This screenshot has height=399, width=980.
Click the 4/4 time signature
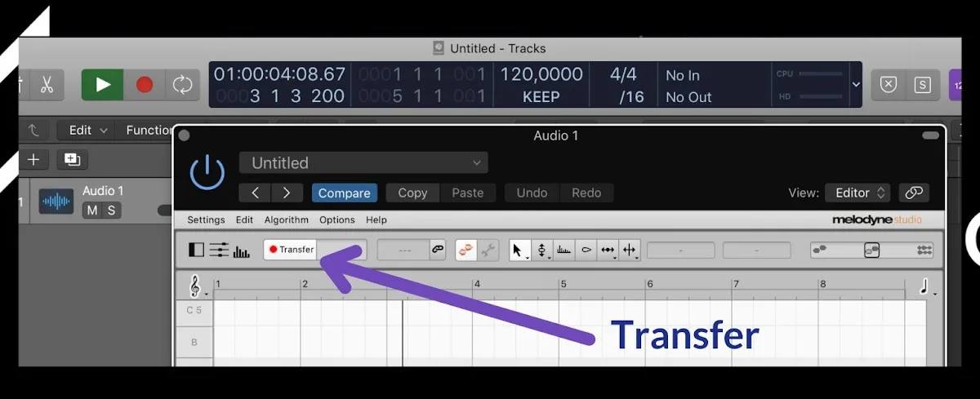click(623, 74)
